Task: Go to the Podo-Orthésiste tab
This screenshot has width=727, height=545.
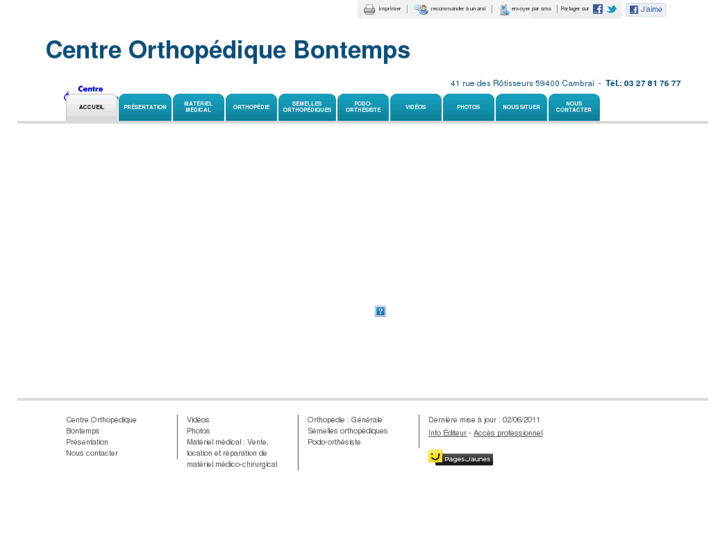Action: coord(363,108)
